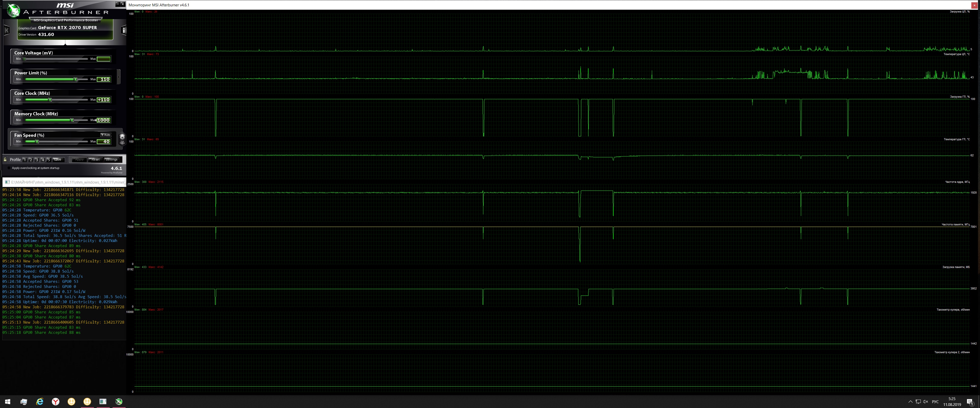Toggle Auto fan speed mode
Screen dimensions: 980x408
pyautogui.click(x=106, y=135)
